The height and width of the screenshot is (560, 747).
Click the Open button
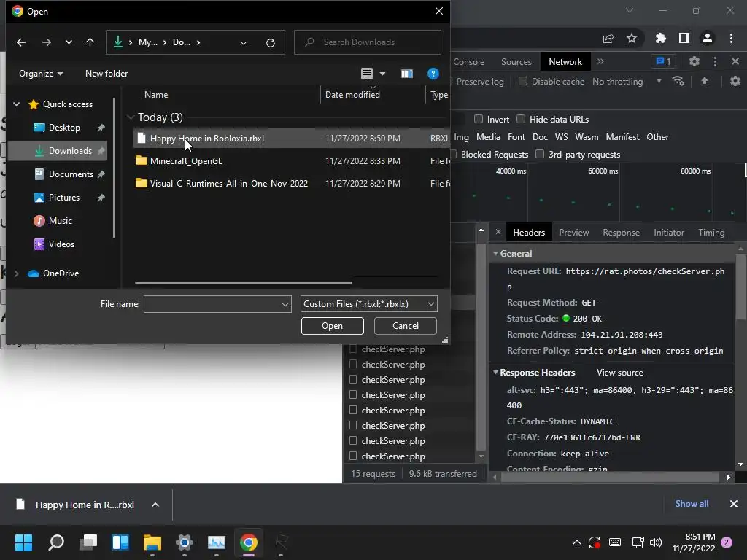click(x=332, y=326)
